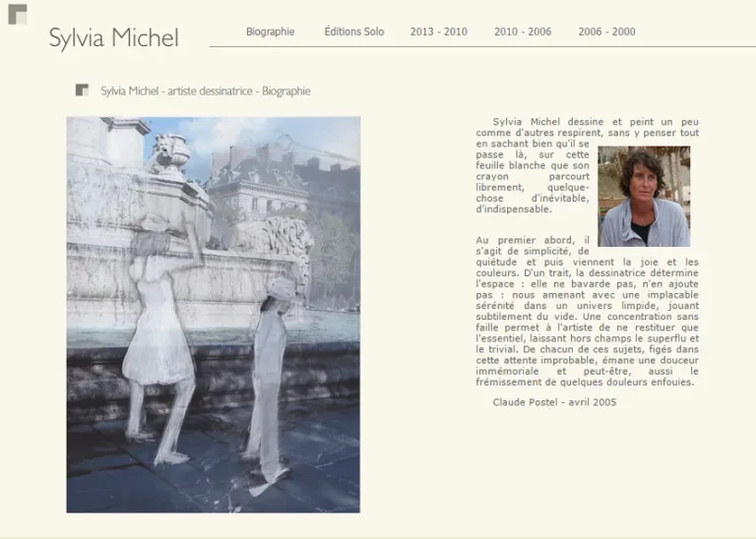Click the square logo icon at top left

pyautogui.click(x=18, y=15)
